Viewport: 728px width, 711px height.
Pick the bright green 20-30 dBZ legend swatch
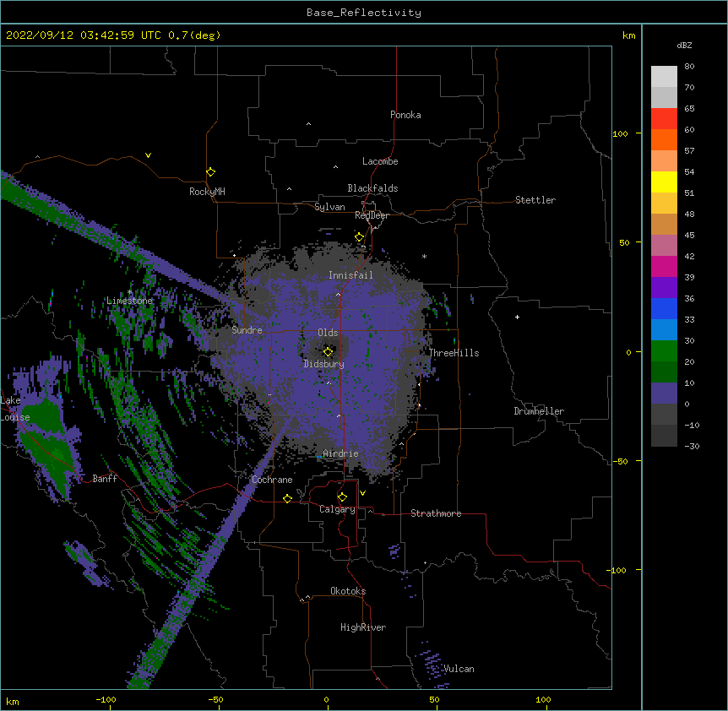coord(664,351)
